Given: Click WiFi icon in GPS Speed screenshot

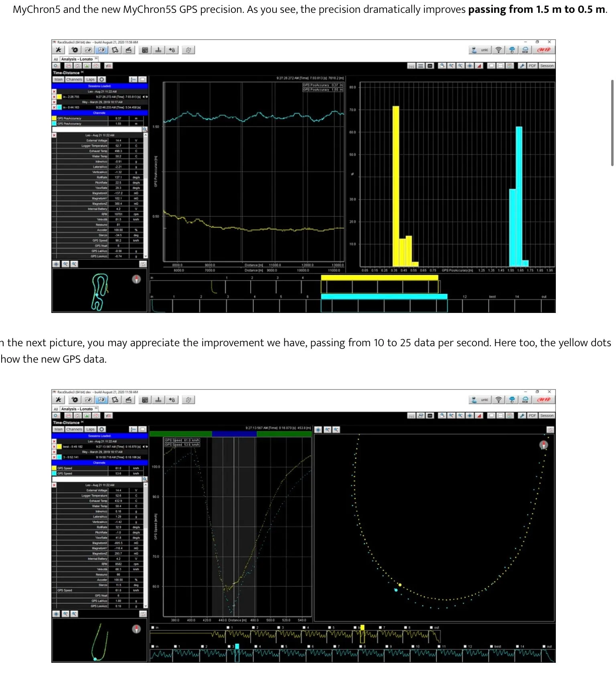Looking at the screenshot, I should click(x=498, y=400).
